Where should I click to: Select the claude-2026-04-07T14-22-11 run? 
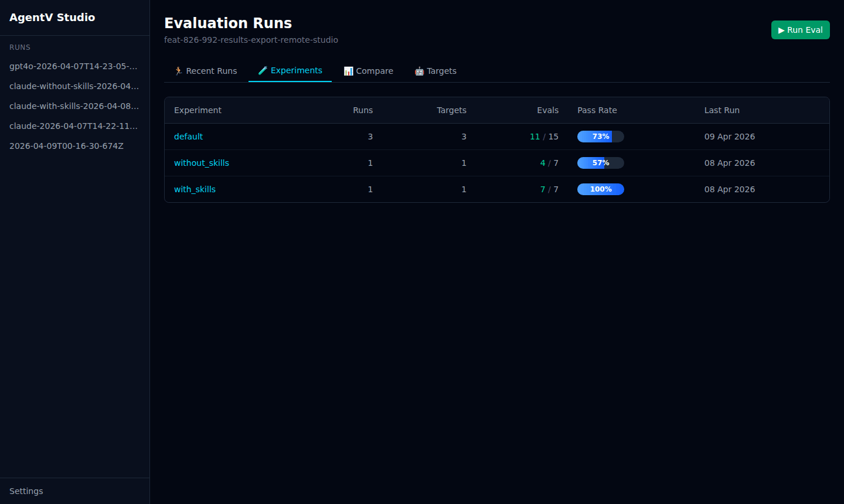[73, 126]
